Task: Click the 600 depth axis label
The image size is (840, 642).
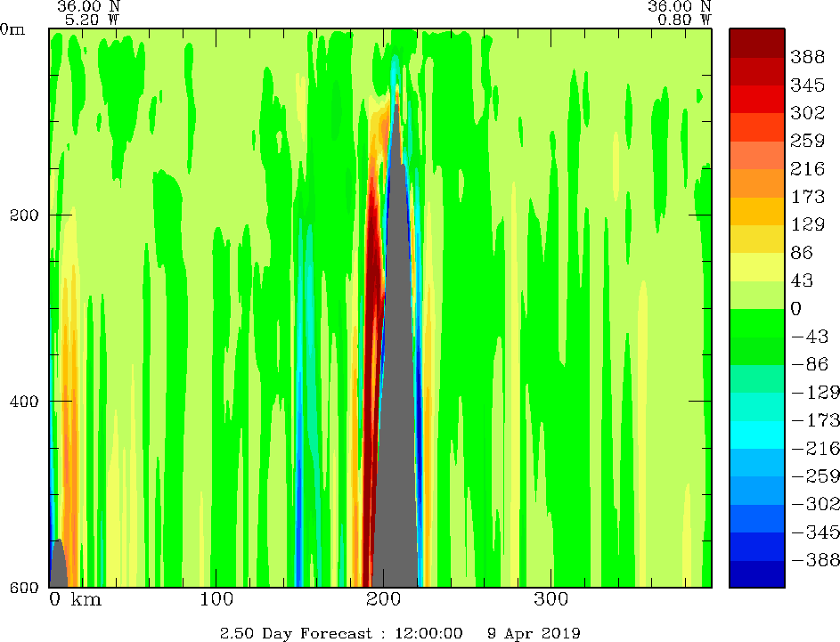Action: pyautogui.click(x=23, y=588)
